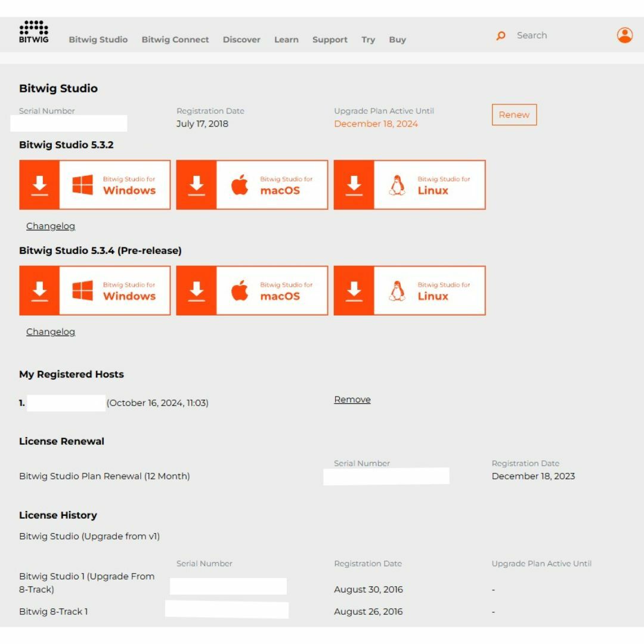Click the orange magnifier search icon

(x=501, y=36)
